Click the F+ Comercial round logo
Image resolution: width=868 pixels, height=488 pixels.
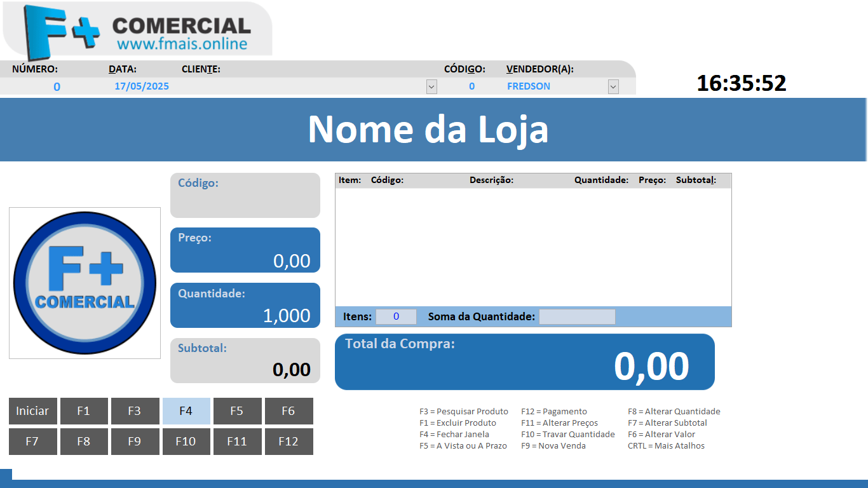click(85, 283)
